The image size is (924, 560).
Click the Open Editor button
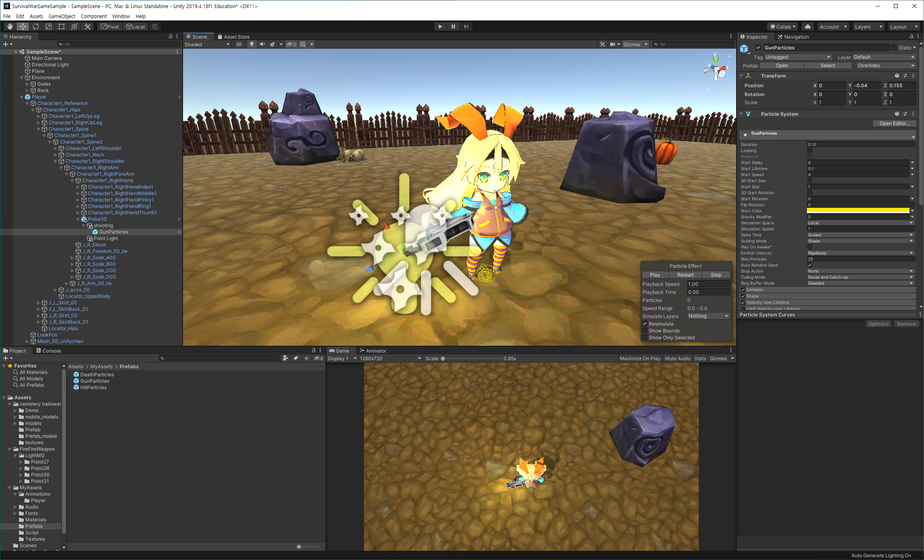pyautogui.click(x=894, y=123)
